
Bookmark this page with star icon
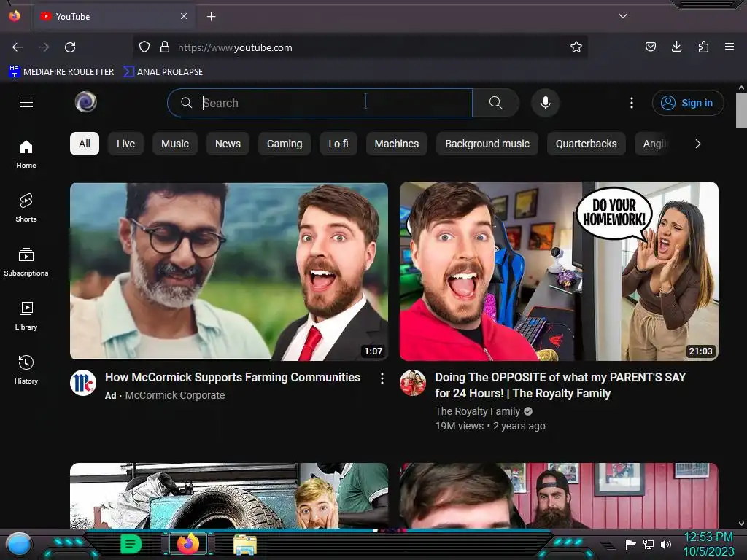tap(576, 47)
